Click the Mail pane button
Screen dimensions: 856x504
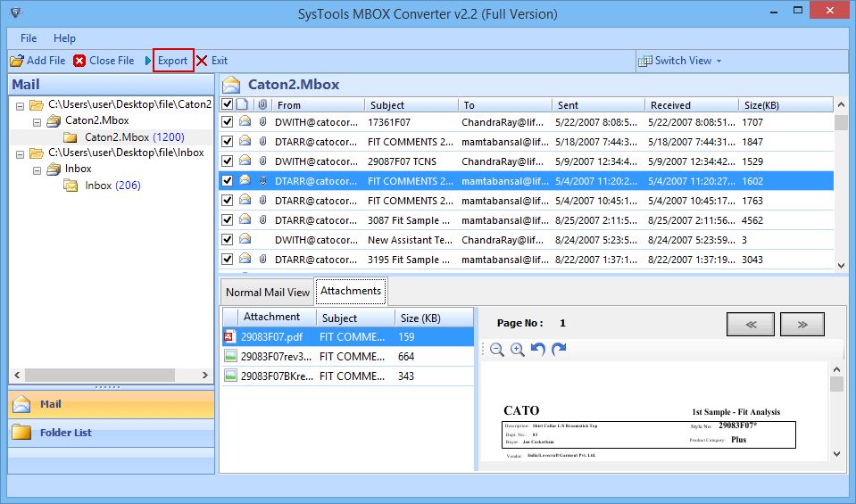[x=112, y=404]
